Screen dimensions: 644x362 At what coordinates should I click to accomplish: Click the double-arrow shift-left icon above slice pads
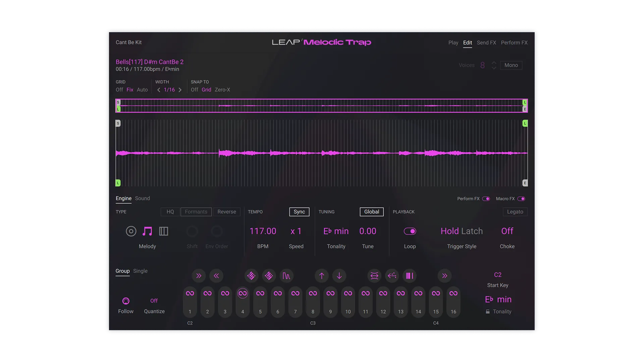[216, 276]
